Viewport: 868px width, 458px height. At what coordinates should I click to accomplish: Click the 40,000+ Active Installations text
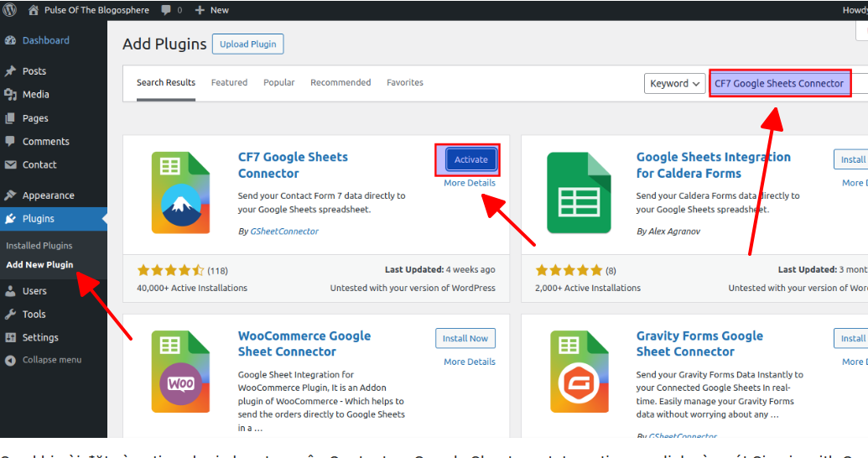click(x=192, y=288)
